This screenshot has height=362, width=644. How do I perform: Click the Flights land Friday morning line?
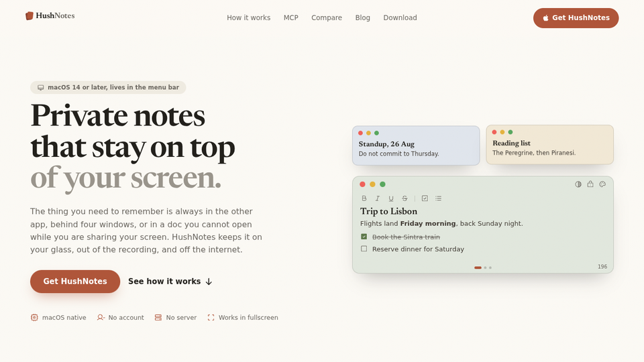coord(441,224)
